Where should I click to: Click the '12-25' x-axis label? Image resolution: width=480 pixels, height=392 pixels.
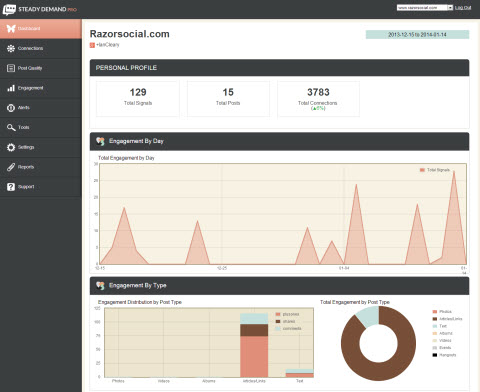[222, 268]
